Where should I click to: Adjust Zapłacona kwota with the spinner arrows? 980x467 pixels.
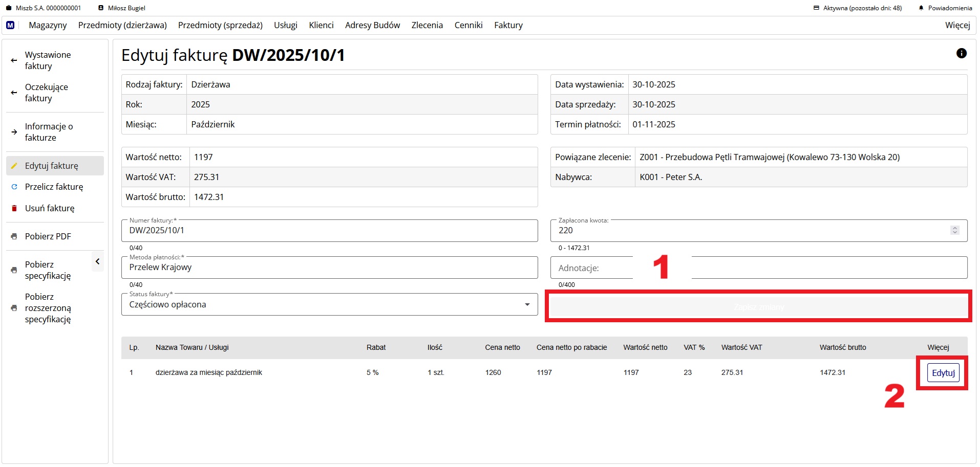point(954,230)
